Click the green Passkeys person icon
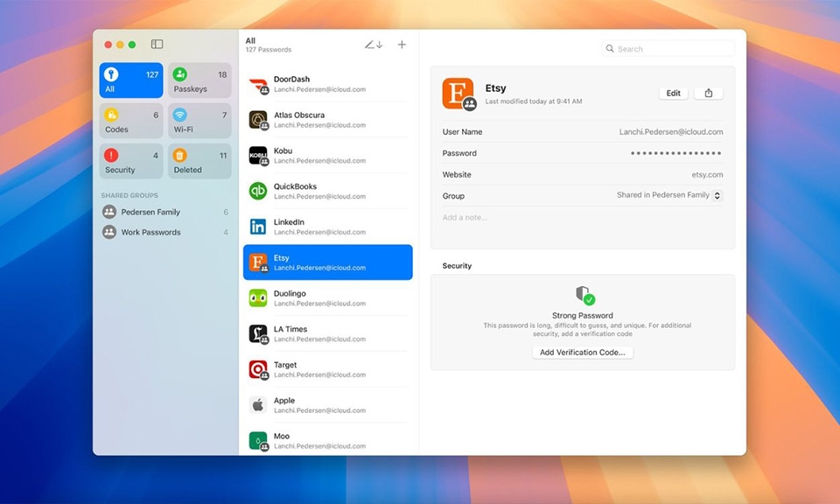Image resolution: width=840 pixels, height=504 pixels. (180, 74)
